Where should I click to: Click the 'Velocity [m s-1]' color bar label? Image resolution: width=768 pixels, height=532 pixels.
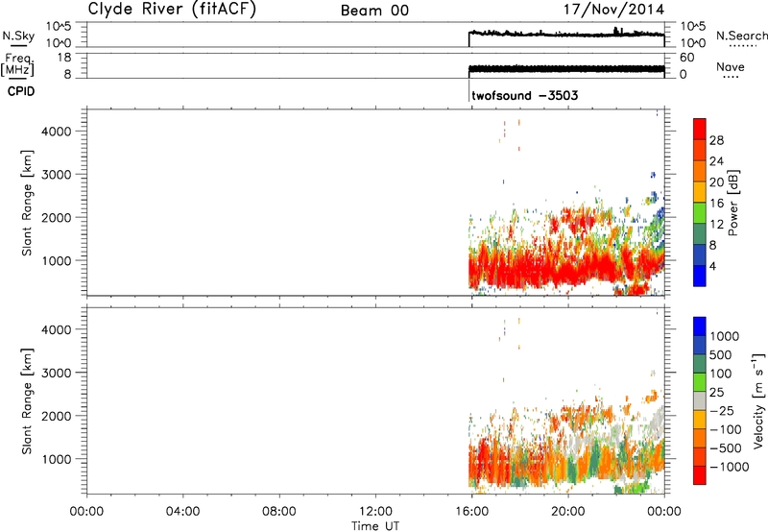[758, 400]
